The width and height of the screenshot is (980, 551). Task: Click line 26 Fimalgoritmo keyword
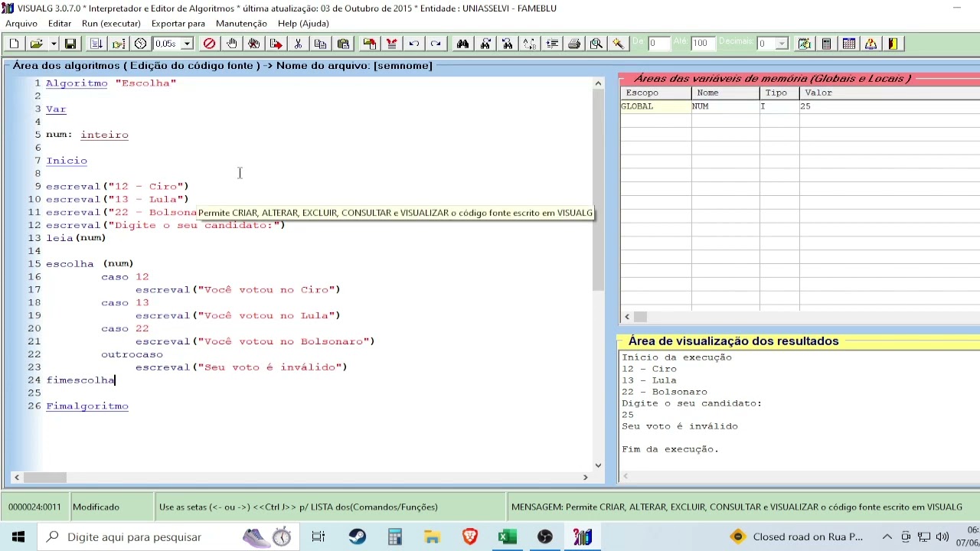pyautogui.click(x=87, y=406)
